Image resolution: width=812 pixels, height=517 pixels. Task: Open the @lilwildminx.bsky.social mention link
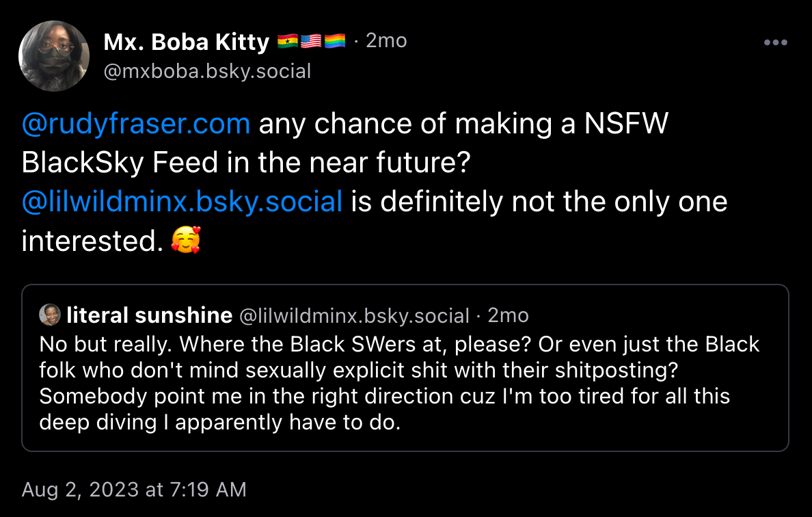coord(182,201)
